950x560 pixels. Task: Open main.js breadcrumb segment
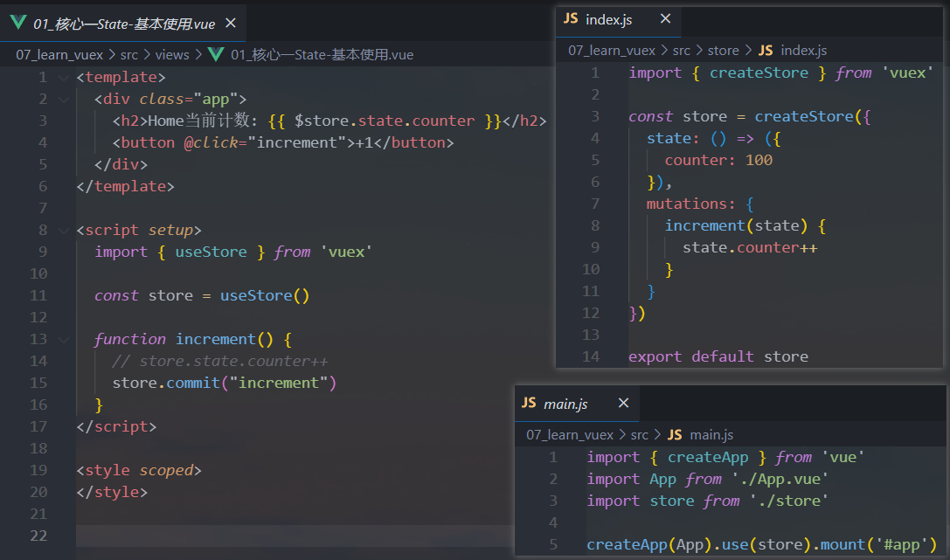coord(712,435)
